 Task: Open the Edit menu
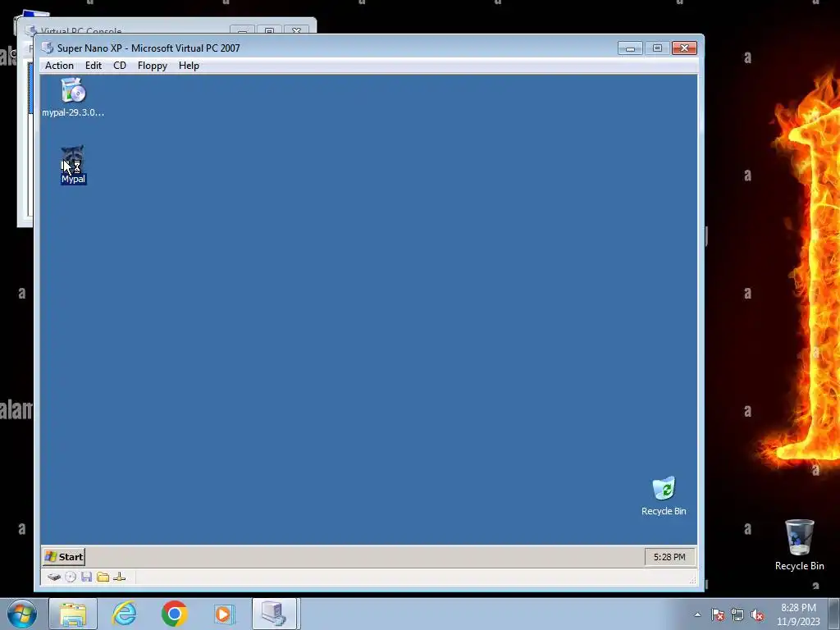(x=94, y=66)
